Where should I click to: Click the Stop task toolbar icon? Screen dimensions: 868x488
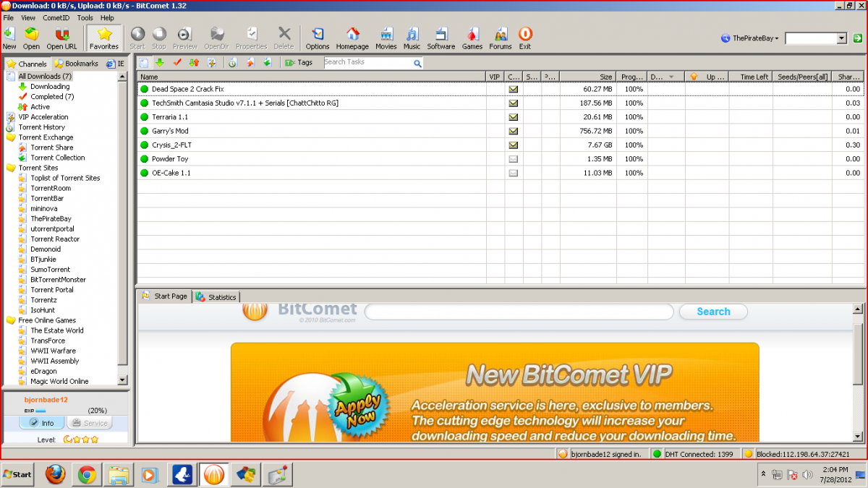click(159, 38)
